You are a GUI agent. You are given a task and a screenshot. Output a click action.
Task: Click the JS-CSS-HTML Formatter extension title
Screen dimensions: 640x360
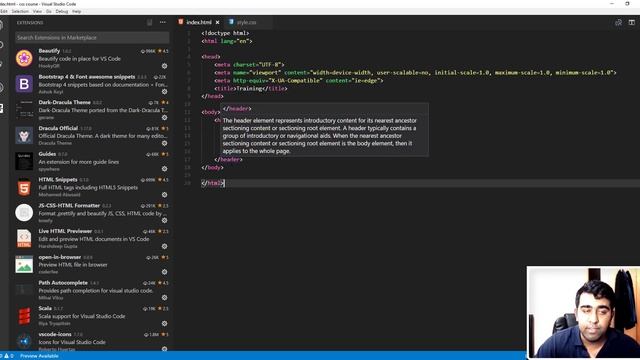click(69, 205)
